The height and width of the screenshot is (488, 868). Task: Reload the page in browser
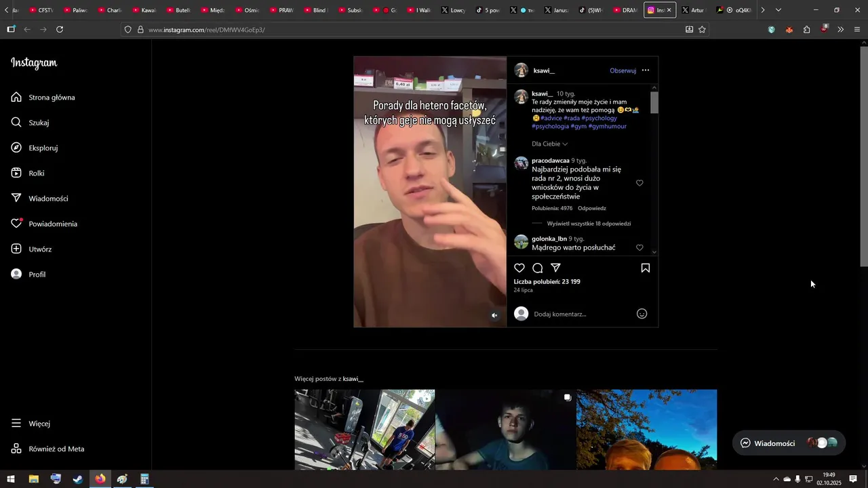click(60, 30)
